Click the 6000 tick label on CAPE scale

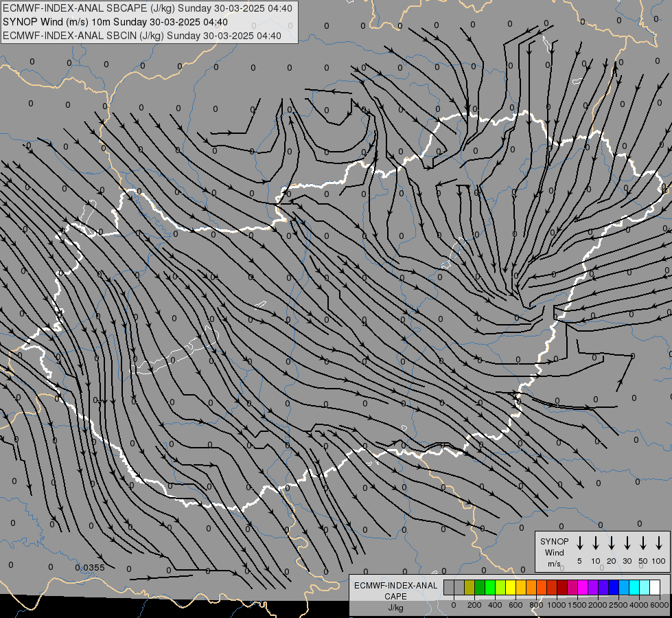coord(659,605)
